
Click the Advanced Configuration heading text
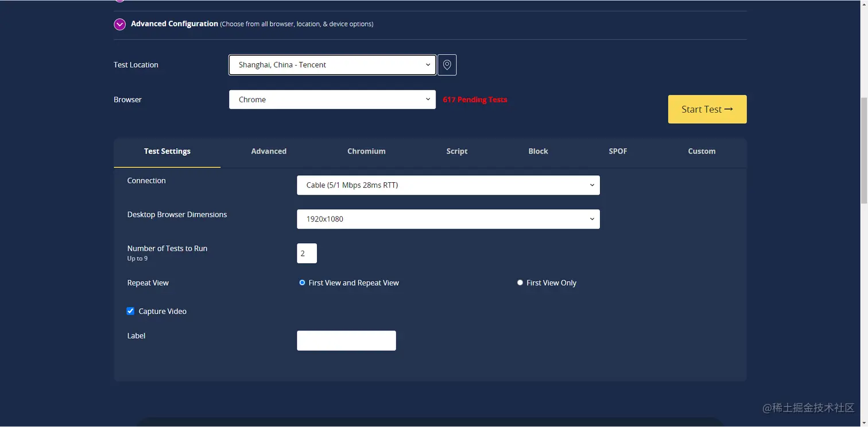click(175, 24)
